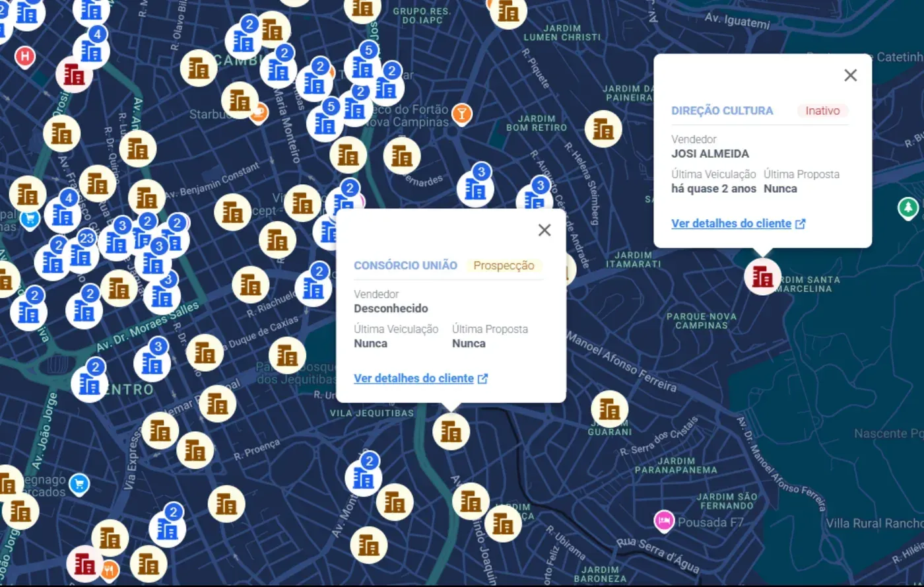
Task: Click the JARDIM LUMEN CHRISTI label
Action: 562,33
